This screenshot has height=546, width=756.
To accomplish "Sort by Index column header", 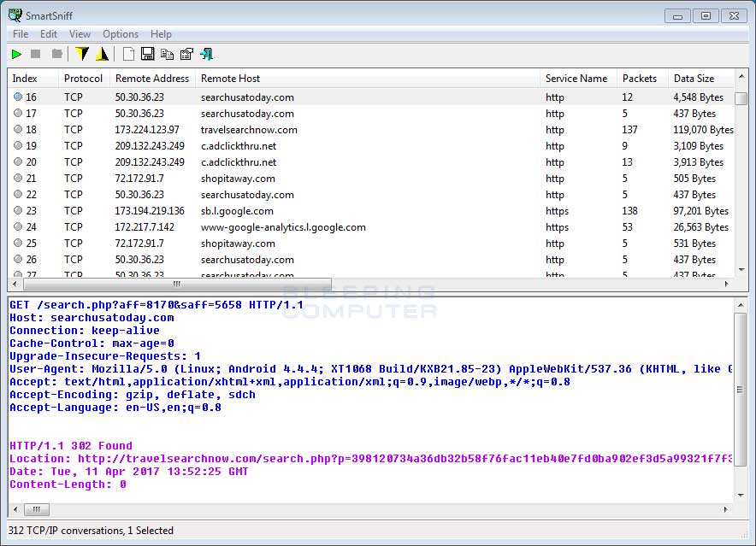I will tap(32, 79).
